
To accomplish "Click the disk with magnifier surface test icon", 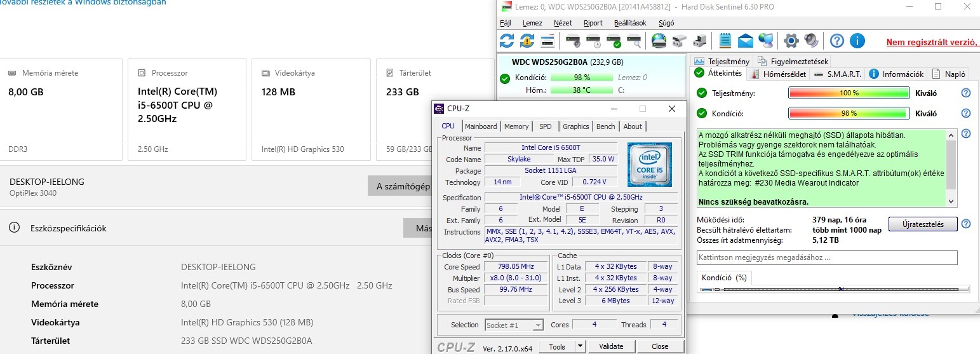I will click(x=634, y=41).
